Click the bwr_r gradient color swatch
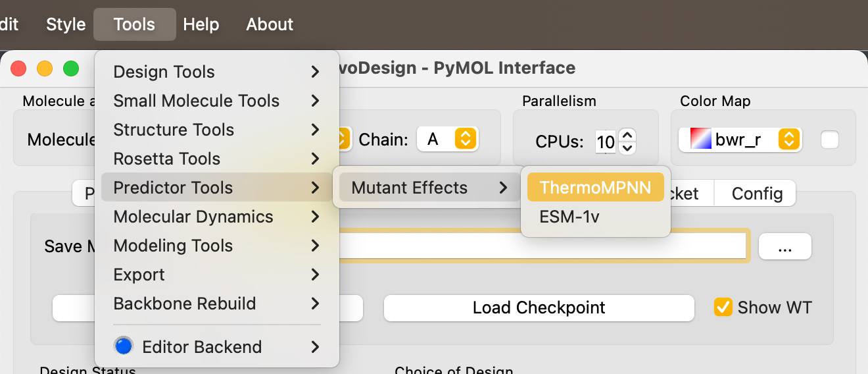868x374 pixels. pyautogui.click(x=700, y=139)
